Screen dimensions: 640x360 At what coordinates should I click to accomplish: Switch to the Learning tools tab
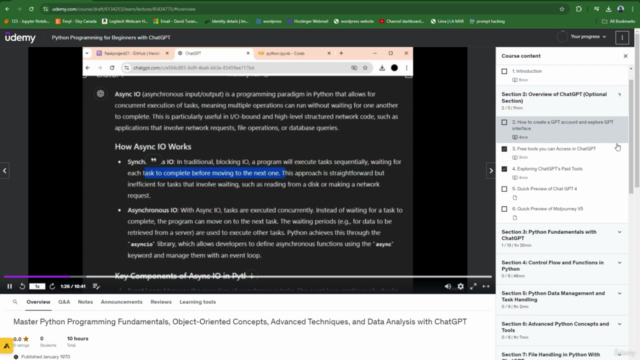[x=198, y=302]
